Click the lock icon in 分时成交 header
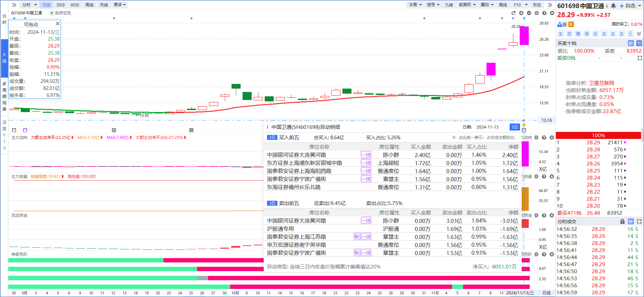 (623, 221)
